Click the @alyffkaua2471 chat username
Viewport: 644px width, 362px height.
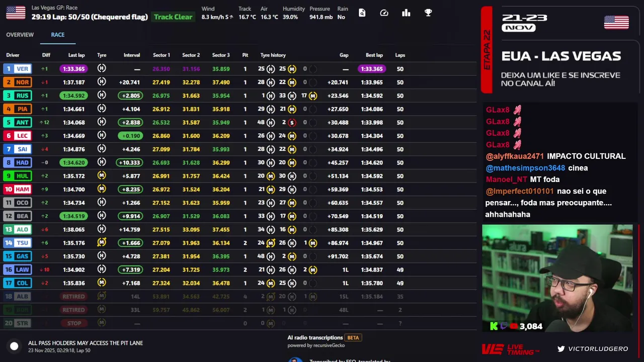pyautogui.click(x=515, y=156)
